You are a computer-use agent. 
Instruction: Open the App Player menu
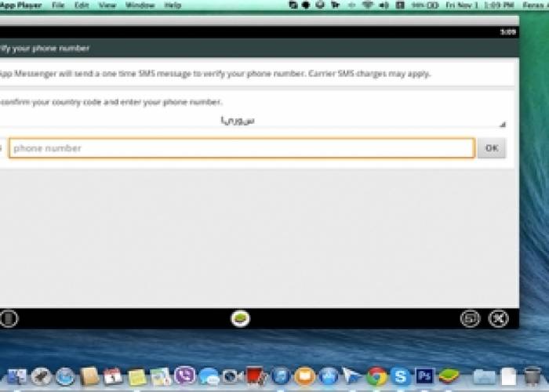click(21, 5)
